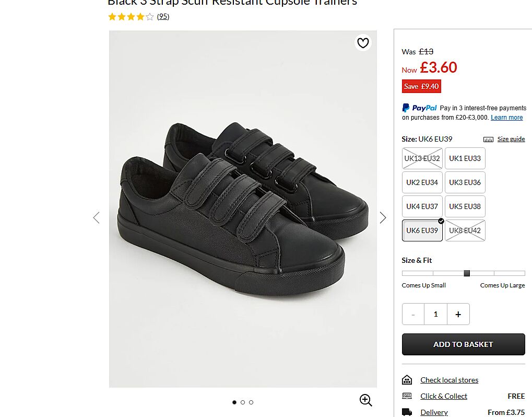Decrease quantity with minus button
532x417 pixels.
tap(413, 314)
